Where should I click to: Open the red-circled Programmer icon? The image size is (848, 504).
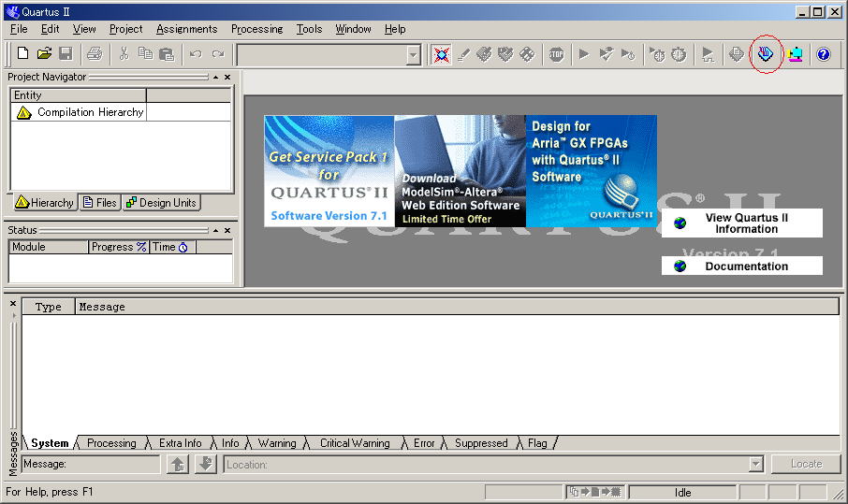(x=766, y=54)
